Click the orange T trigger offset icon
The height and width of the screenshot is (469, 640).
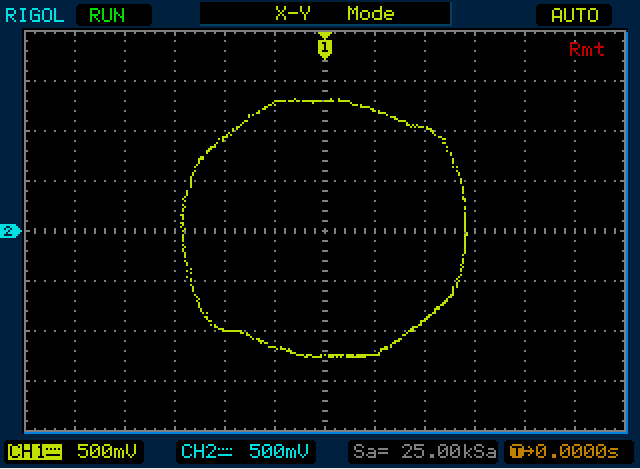(522, 452)
